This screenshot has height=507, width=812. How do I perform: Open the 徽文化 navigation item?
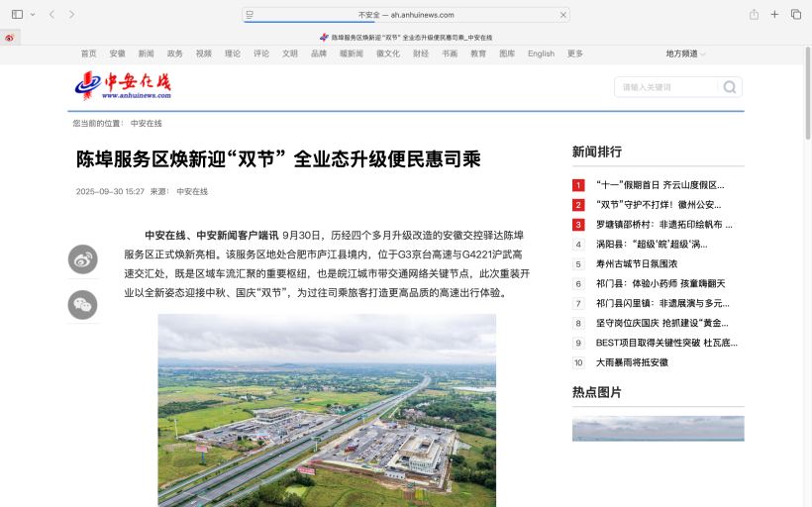[x=388, y=53]
